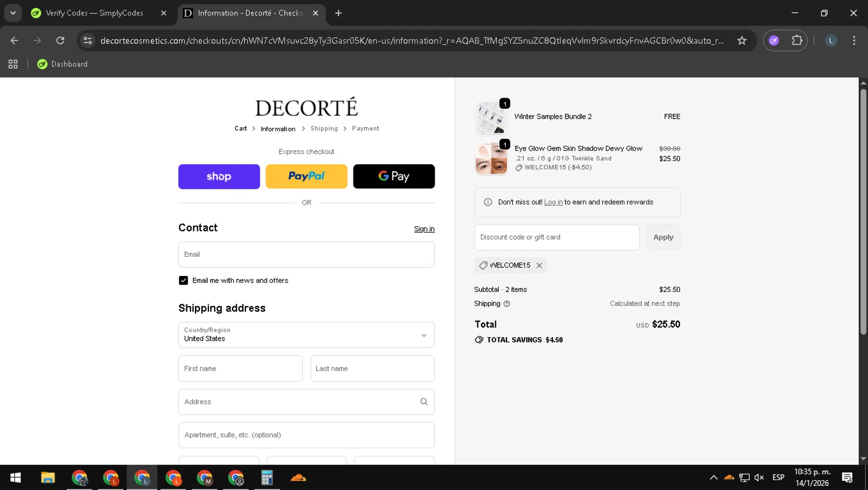868x490 pixels.
Task: Close the Verify Codes tab
Action: click(x=164, y=13)
